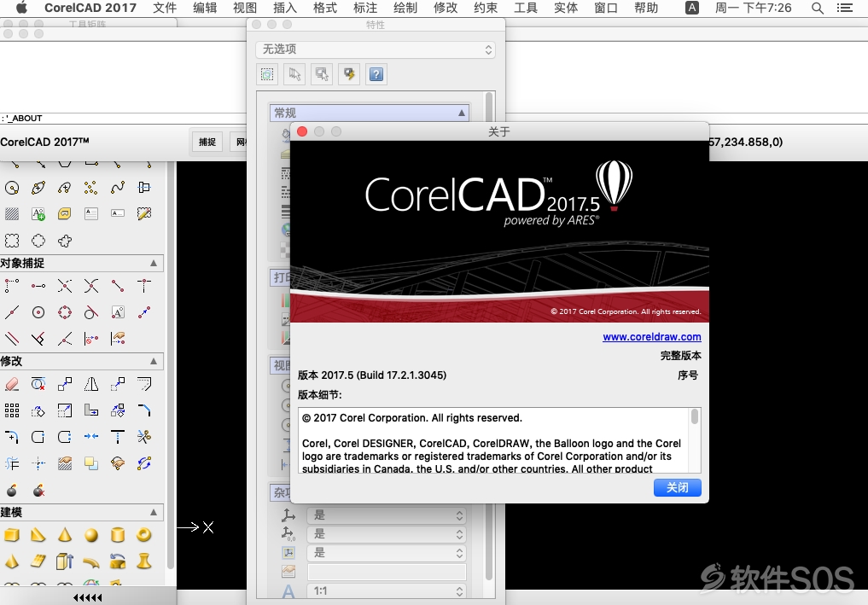This screenshot has width=868, height=605.
Task: Collapse the tool matrix with arrows bar
Action: (x=88, y=597)
